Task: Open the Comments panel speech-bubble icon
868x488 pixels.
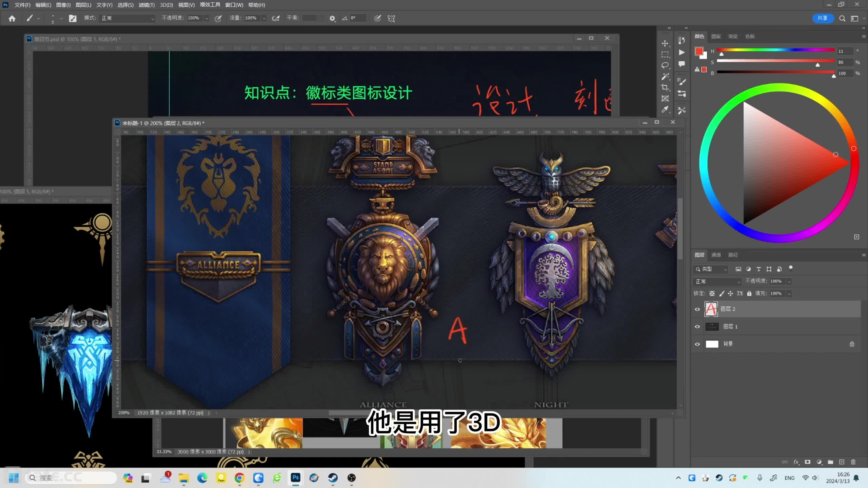Action: tap(682, 64)
